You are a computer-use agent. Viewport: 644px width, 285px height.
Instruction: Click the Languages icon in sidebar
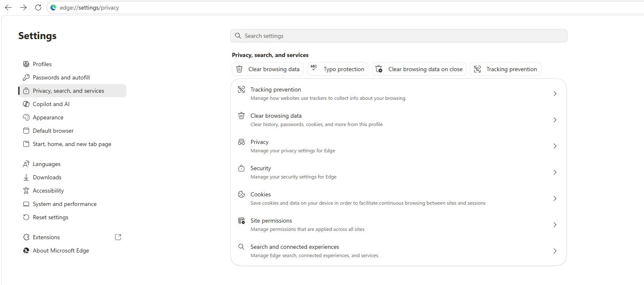[x=26, y=164]
